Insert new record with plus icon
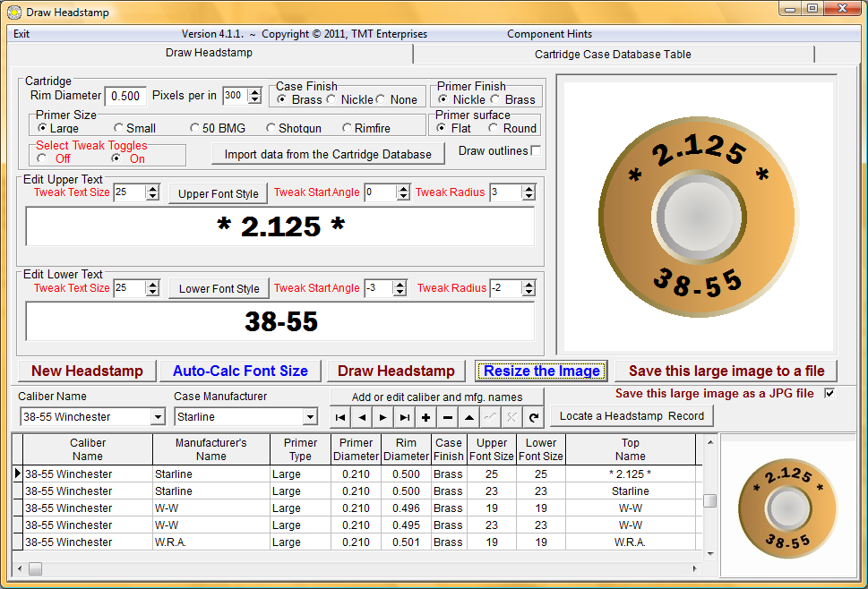Viewport: 868px width, 589px height. click(426, 417)
